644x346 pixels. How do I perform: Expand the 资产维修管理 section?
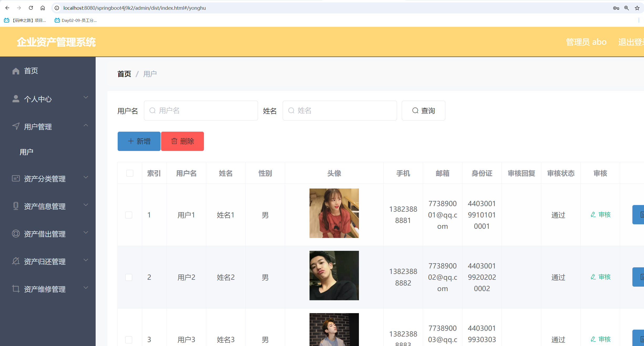point(86,288)
